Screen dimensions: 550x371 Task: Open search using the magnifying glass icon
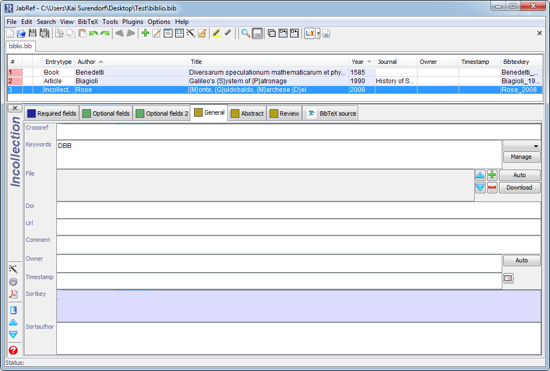(x=246, y=34)
